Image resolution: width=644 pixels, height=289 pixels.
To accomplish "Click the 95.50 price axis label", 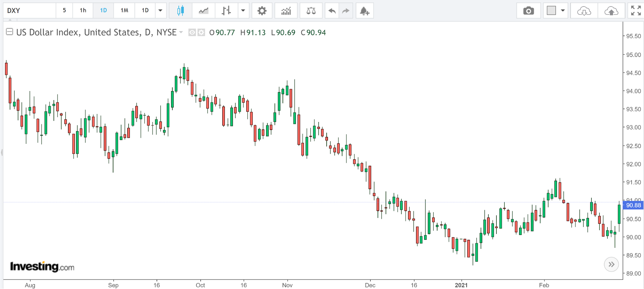I will pos(634,36).
